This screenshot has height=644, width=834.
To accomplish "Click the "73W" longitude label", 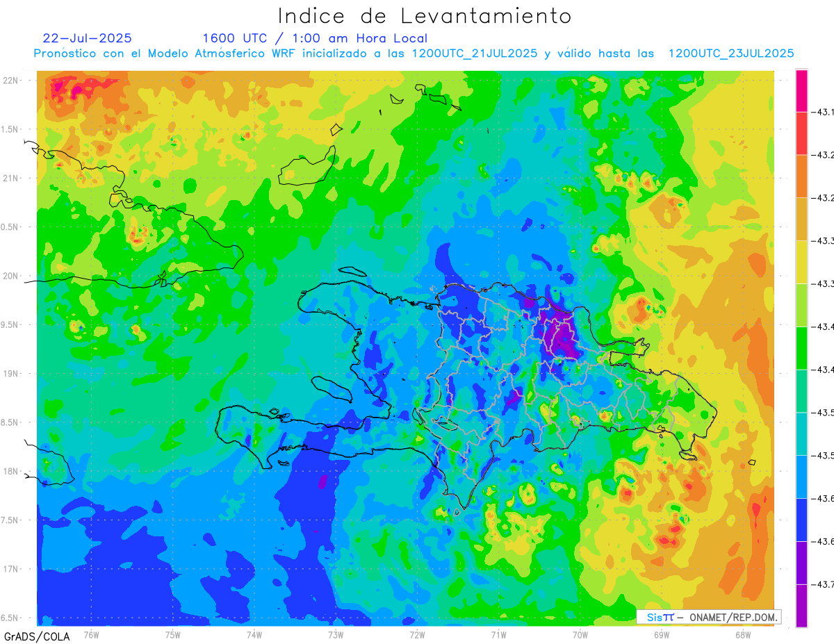I will (x=336, y=634).
